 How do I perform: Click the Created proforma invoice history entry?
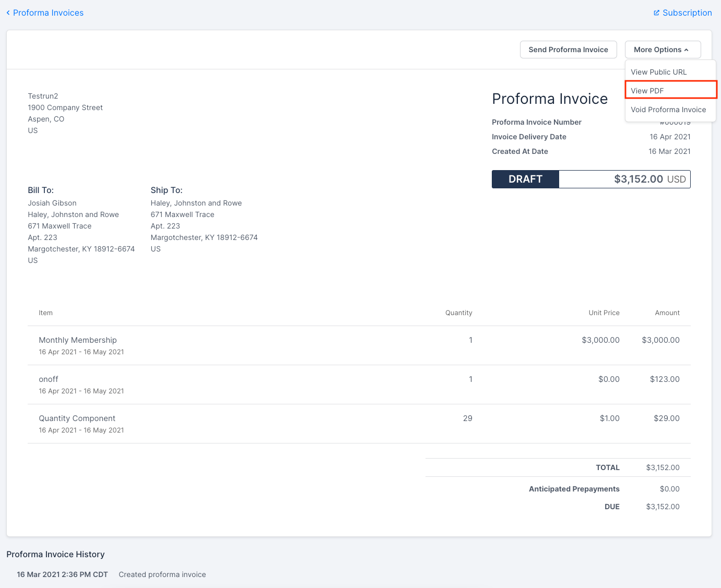tap(162, 574)
